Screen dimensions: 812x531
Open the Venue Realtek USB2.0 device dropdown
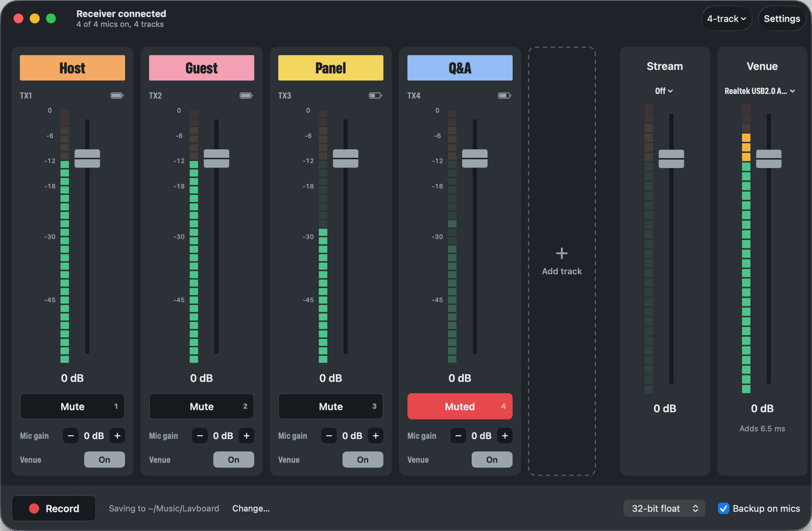click(x=760, y=91)
